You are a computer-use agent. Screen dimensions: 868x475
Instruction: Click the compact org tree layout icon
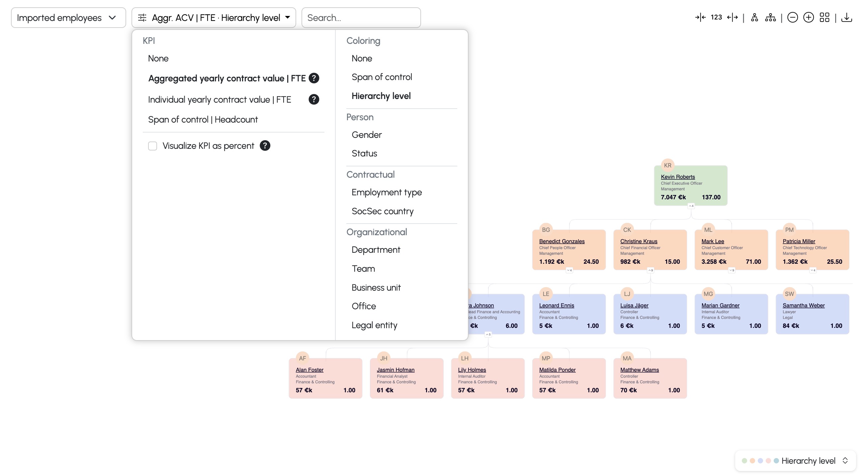[754, 18]
